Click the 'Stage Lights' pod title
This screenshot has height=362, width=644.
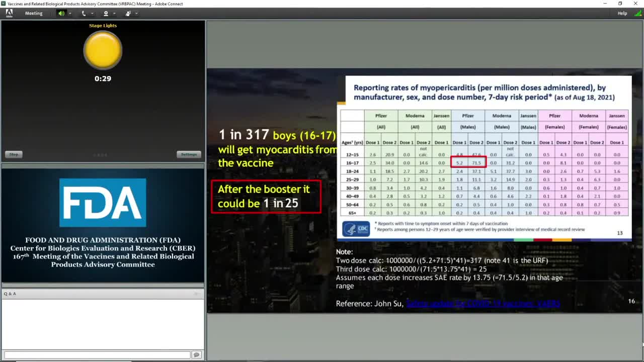click(x=103, y=26)
